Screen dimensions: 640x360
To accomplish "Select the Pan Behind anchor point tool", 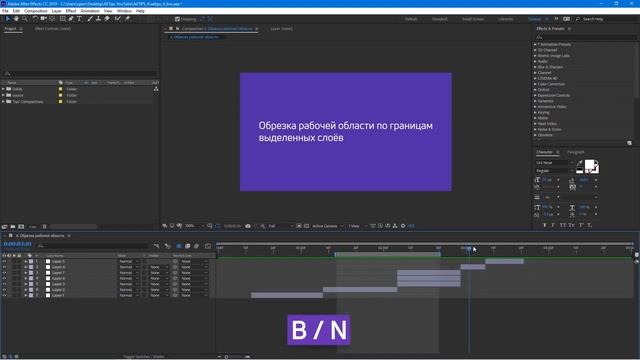I will pyautogui.click(x=52, y=19).
